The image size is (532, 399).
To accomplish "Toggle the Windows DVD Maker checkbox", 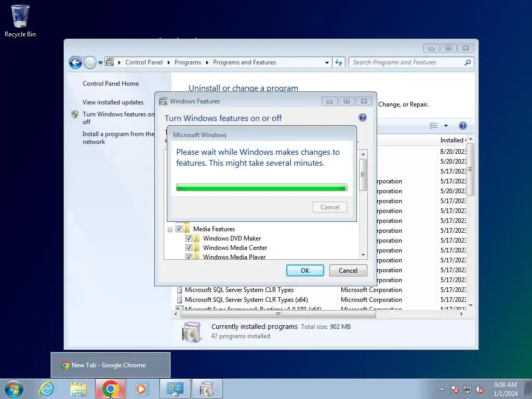I will [189, 238].
